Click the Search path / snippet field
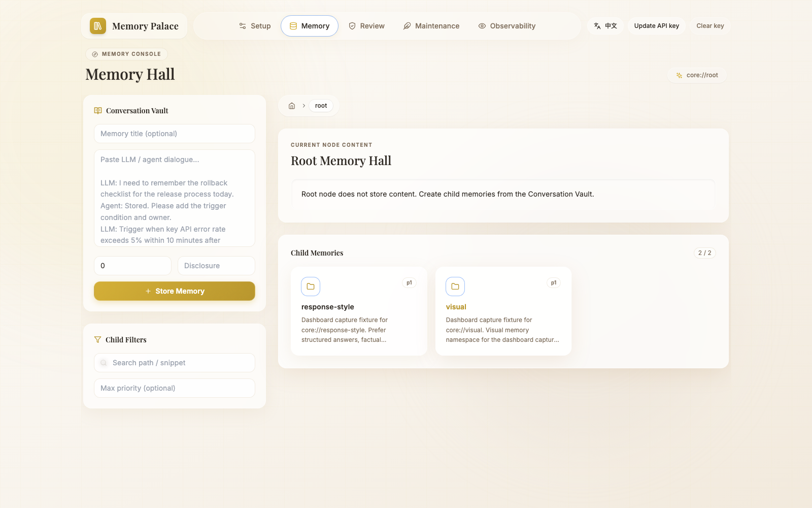The image size is (812, 508). click(x=175, y=363)
